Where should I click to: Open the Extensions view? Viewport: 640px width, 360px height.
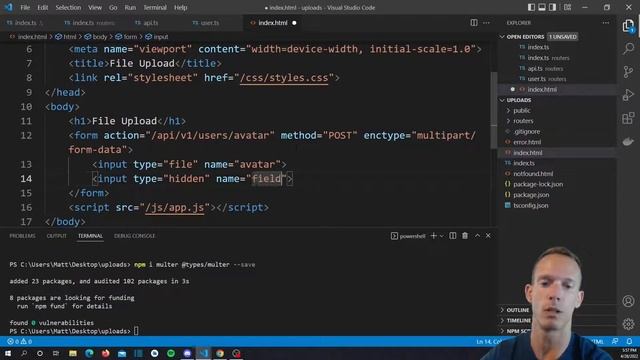pyautogui.click(x=629, y=118)
